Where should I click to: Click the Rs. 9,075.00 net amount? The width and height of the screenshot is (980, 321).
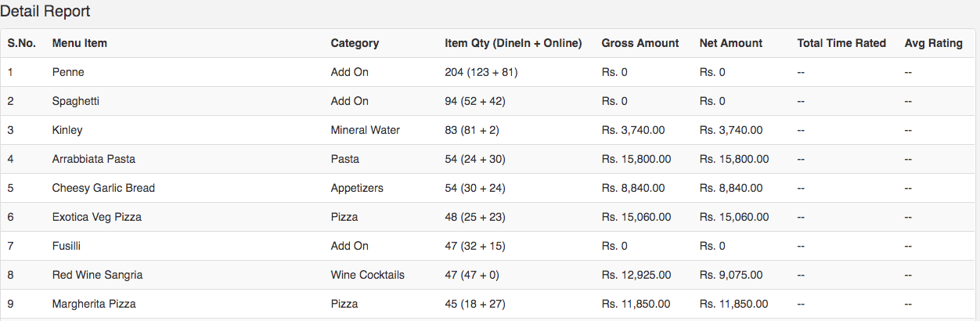[731, 275]
